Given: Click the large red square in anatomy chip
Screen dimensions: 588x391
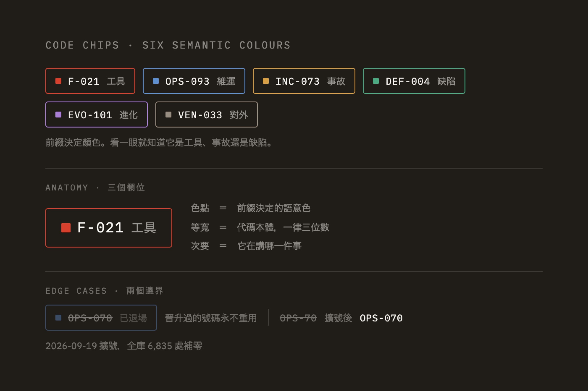Looking at the screenshot, I should [x=66, y=228].
